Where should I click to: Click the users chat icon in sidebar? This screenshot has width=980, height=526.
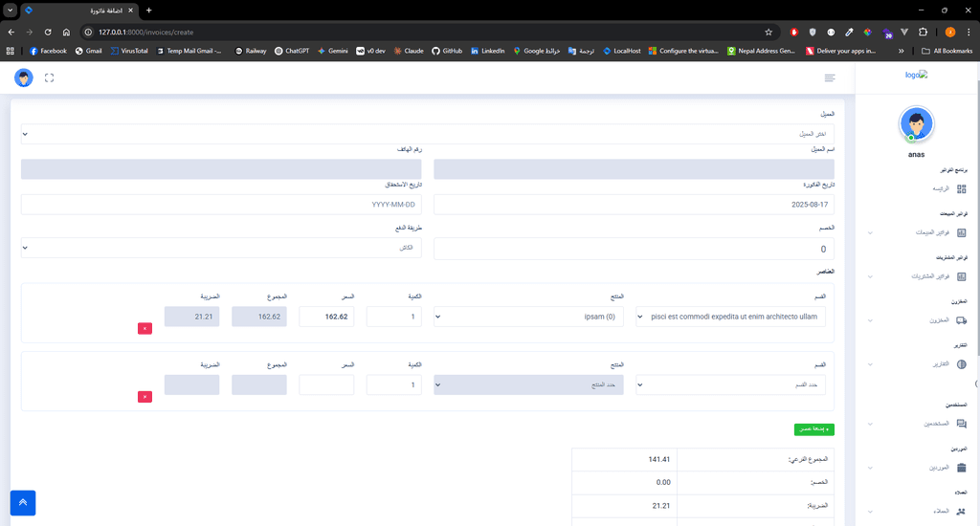[961, 424]
